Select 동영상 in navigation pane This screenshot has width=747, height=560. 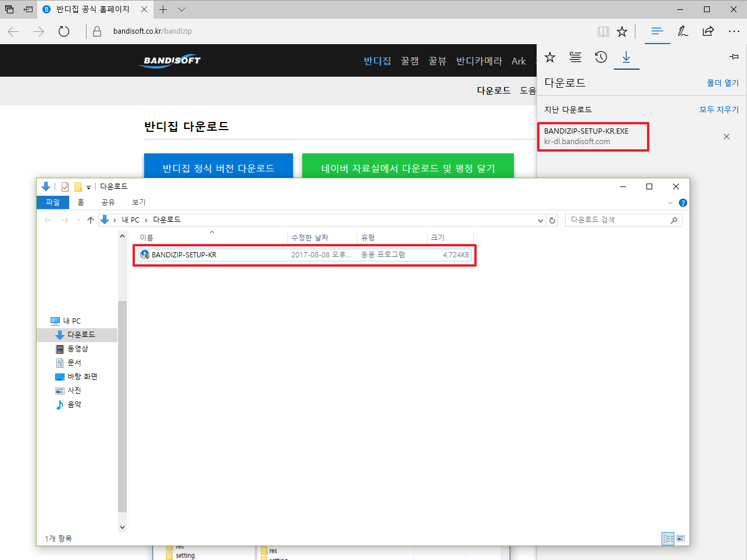[x=72, y=349]
